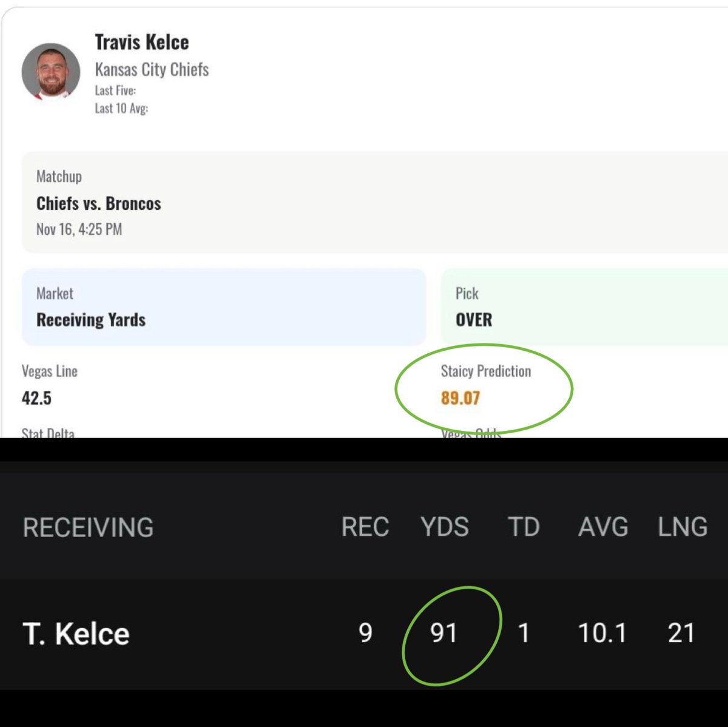Click the Last 10 Avg label

pos(121,108)
